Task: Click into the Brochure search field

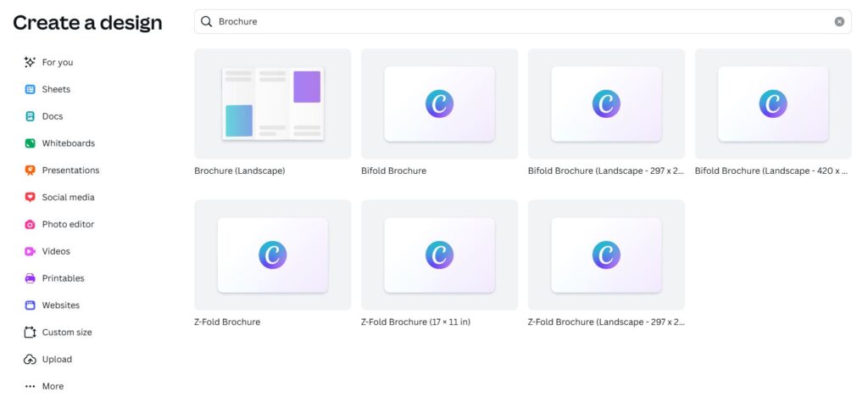Action: pyautogui.click(x=522, y=21)
